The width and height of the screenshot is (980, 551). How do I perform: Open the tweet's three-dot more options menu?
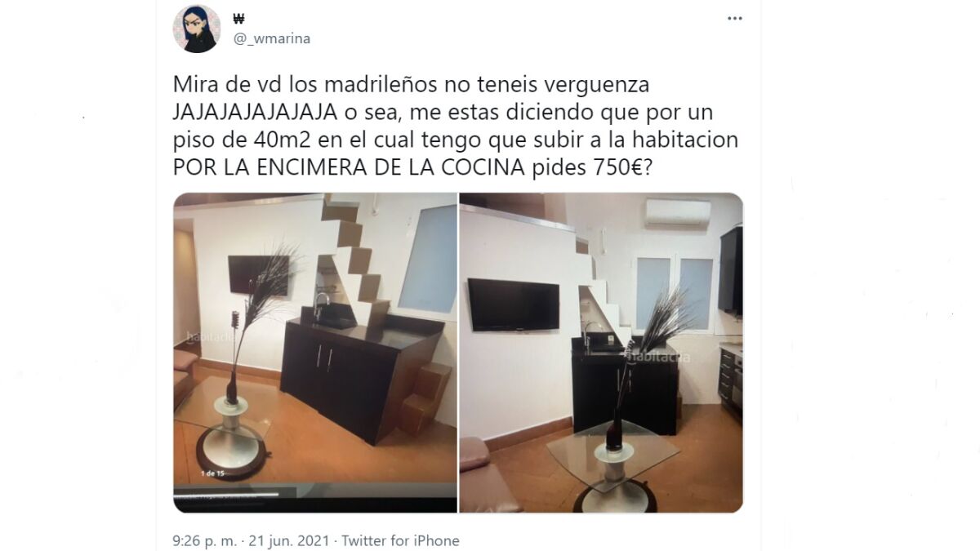pyautogui.click(x=734, y=18)
